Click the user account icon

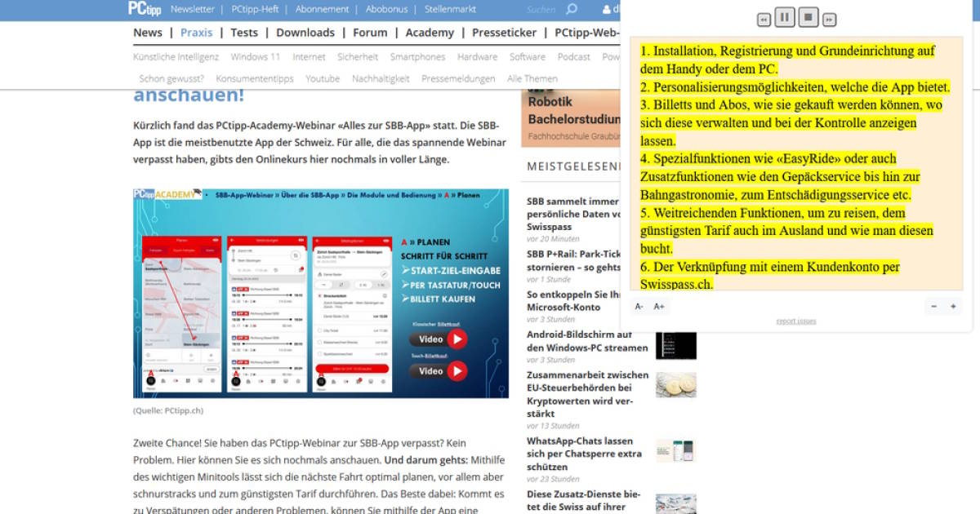click(x=607, y=10)
